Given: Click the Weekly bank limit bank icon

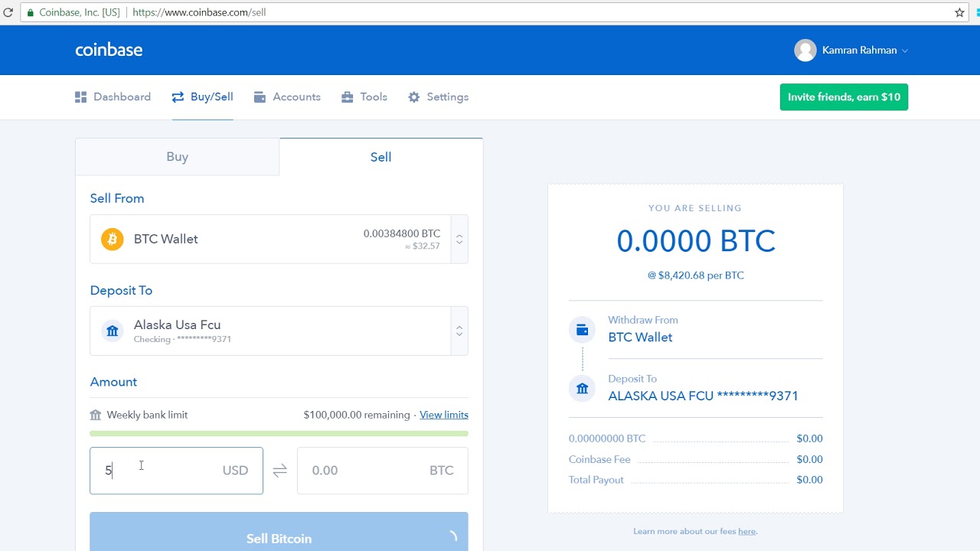Looking at the screenshot, I should click(x=96, y=415).
